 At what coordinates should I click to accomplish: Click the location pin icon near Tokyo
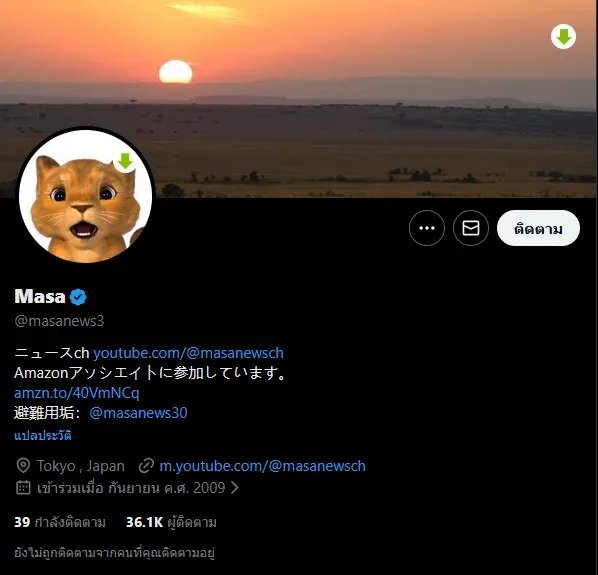[x=23, y=466]
